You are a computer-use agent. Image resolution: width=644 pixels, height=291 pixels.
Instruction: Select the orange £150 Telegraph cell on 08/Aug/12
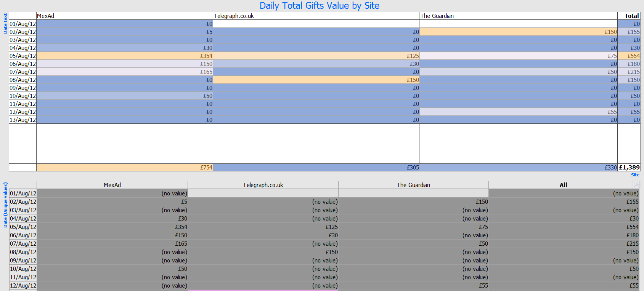click(x=316, y=80)
